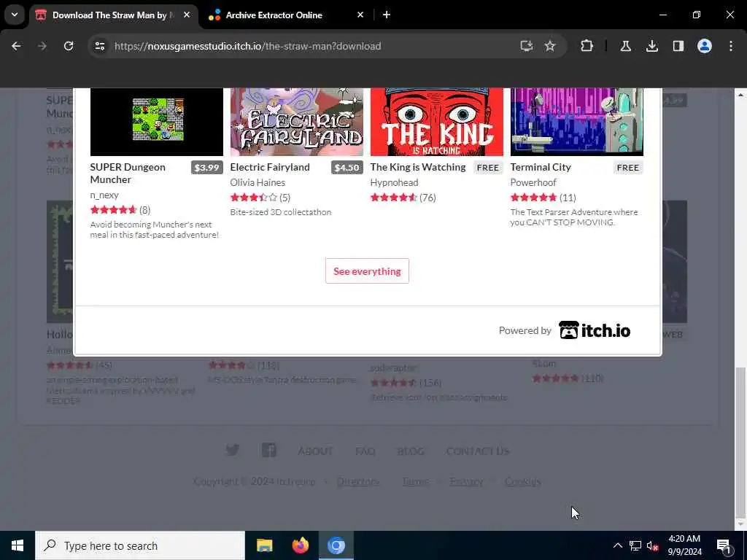Click the Windows taskbar search box
The image size is (747, 560).
140,545
